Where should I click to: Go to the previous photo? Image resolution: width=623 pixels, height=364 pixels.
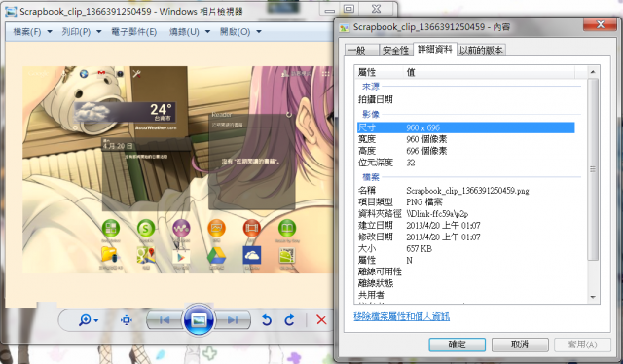coord(165,320)
